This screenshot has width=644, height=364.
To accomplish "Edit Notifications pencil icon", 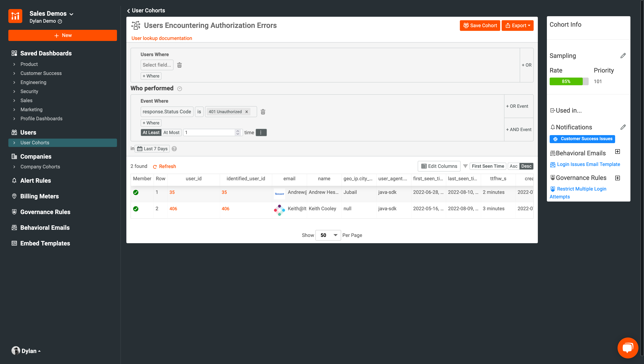I will coord(623,127).
